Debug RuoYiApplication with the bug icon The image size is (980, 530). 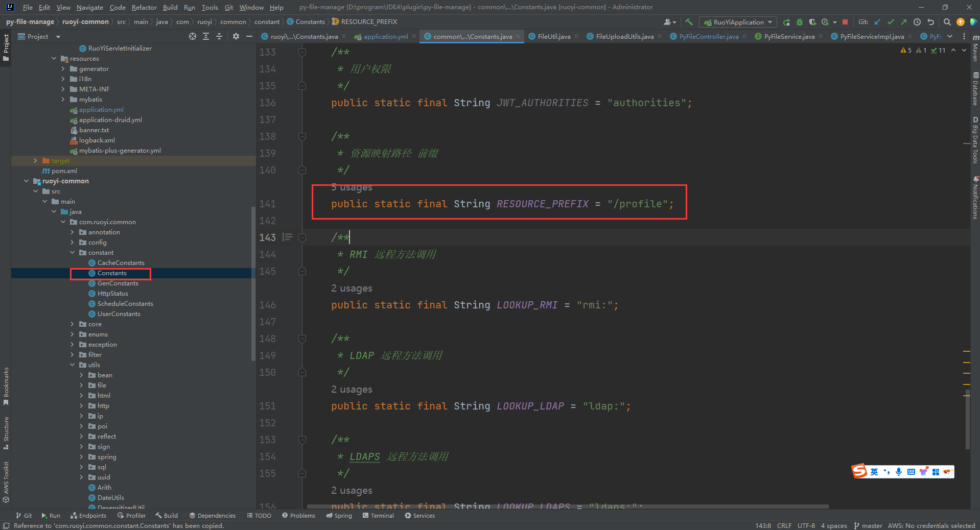coord(800,22)
